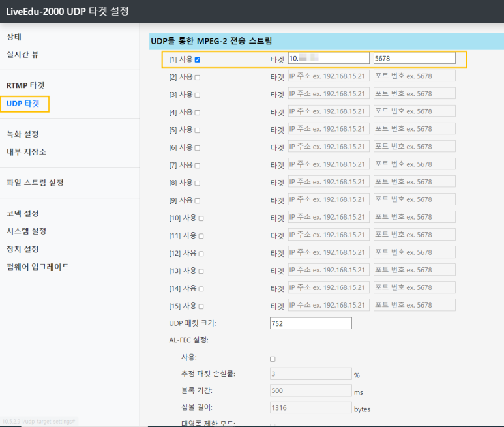This screenshot has height=427, width=504.
Task: Click target [5] IP address field
Action: pos(329,129)
